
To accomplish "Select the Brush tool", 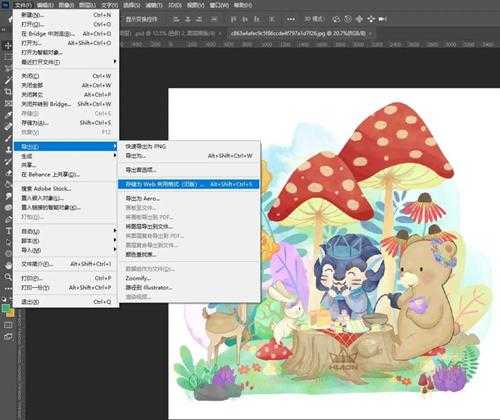I will pos(7,138).
